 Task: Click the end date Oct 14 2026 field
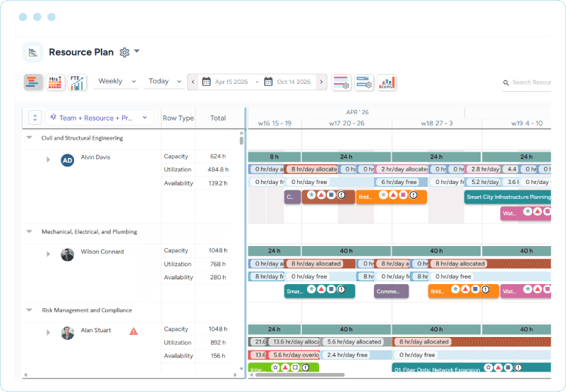tap(294, 82)
